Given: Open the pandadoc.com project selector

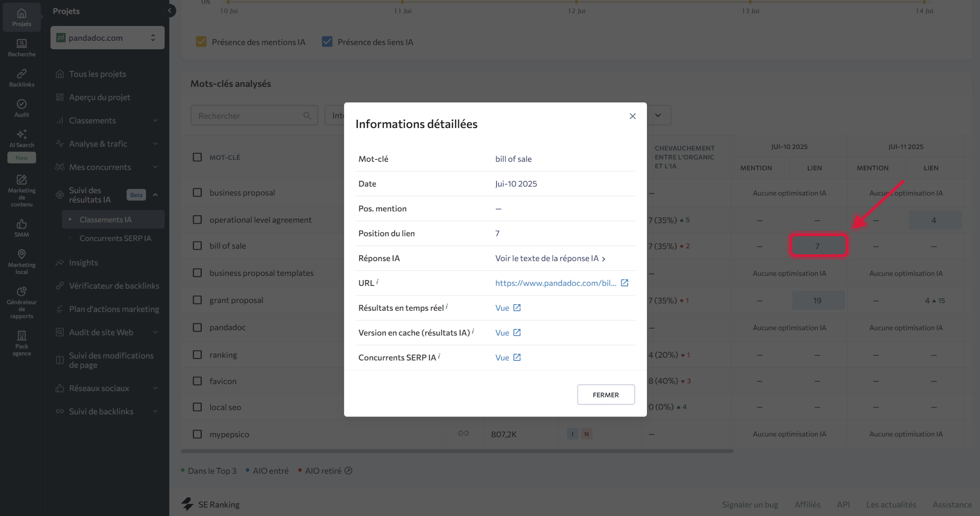Looking at the screenshot, I should pos(107,38).
